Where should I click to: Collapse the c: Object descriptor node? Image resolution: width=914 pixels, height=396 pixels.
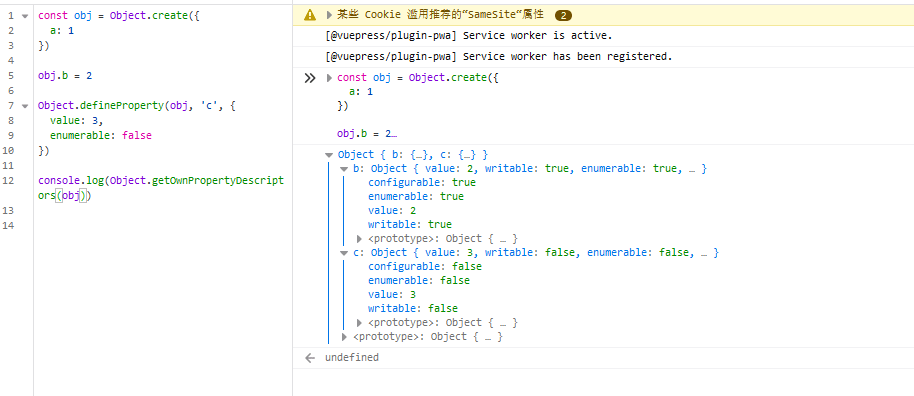click(344, 253)
